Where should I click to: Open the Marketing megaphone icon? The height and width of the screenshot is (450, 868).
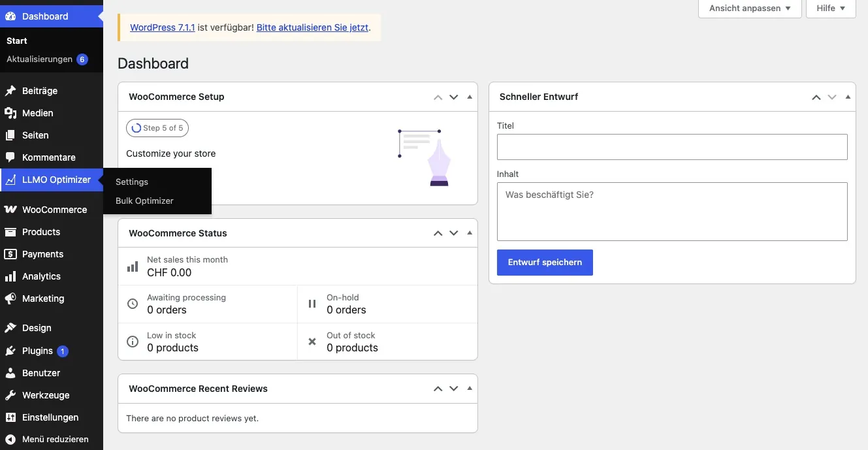point(10,298)
